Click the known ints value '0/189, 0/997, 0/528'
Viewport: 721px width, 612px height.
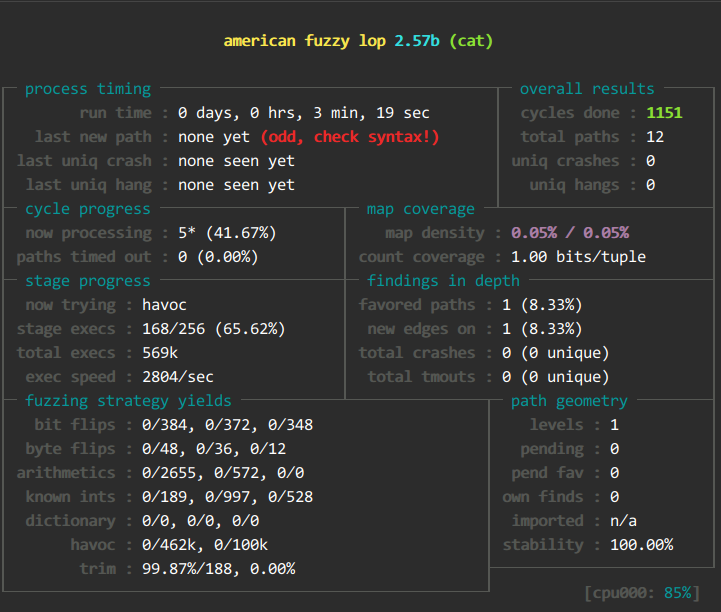(x=227, y=497)
